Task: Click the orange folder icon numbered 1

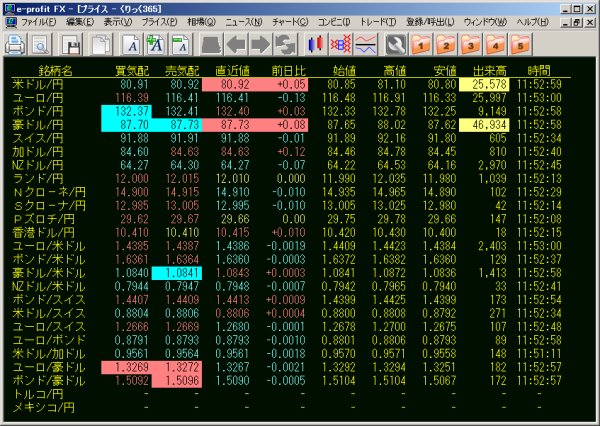Action: point(421,45)
